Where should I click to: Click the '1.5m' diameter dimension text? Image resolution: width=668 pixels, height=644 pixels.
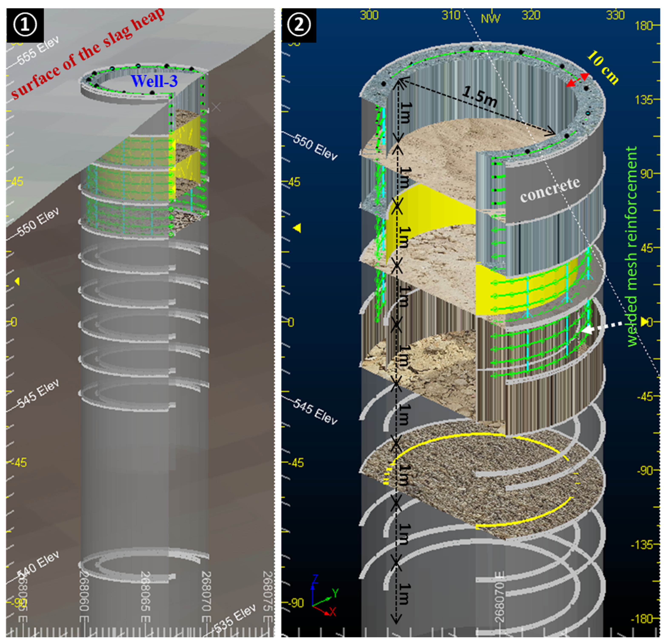point(480,96)
